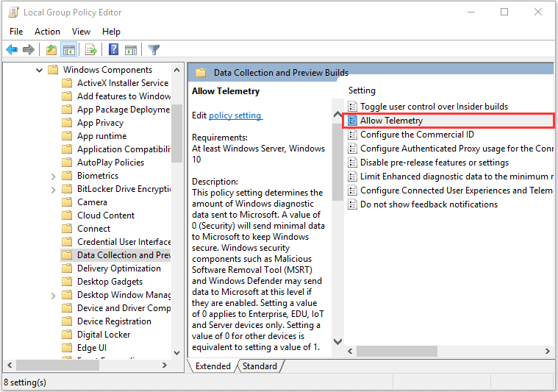This screenshot has height=392, width=558.
Task: Select Cloud Content in the tree
Action: coord(106,215)
